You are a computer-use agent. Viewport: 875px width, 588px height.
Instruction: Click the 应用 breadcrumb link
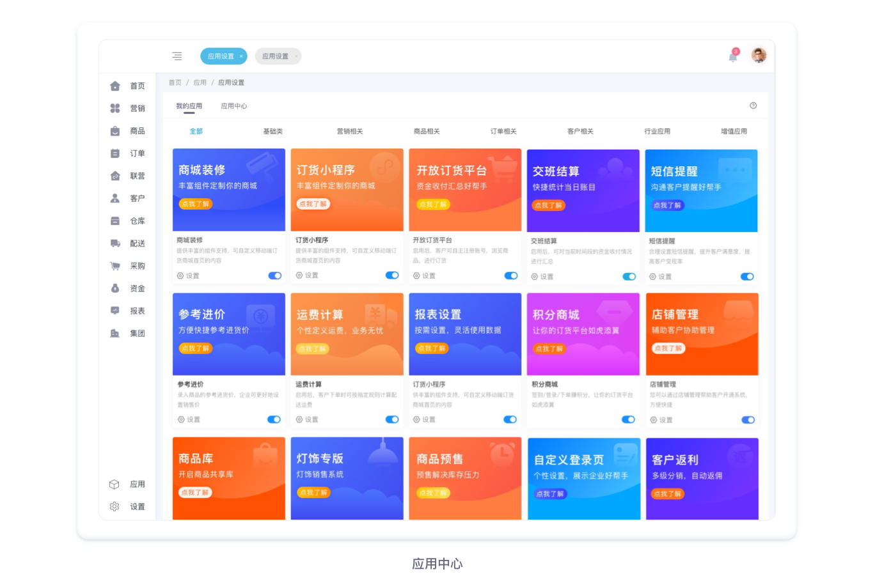coord(200,82)
